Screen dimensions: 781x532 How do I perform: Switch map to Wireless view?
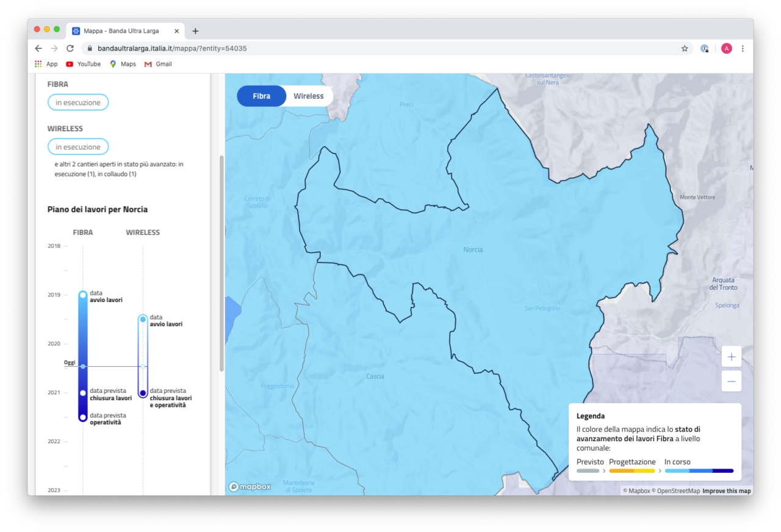point(308,96)
